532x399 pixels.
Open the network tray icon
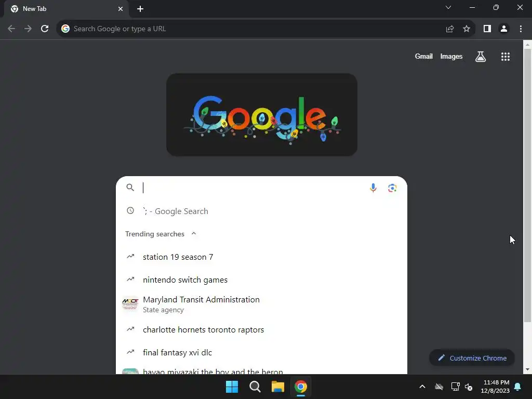click(x=455, y=387)
